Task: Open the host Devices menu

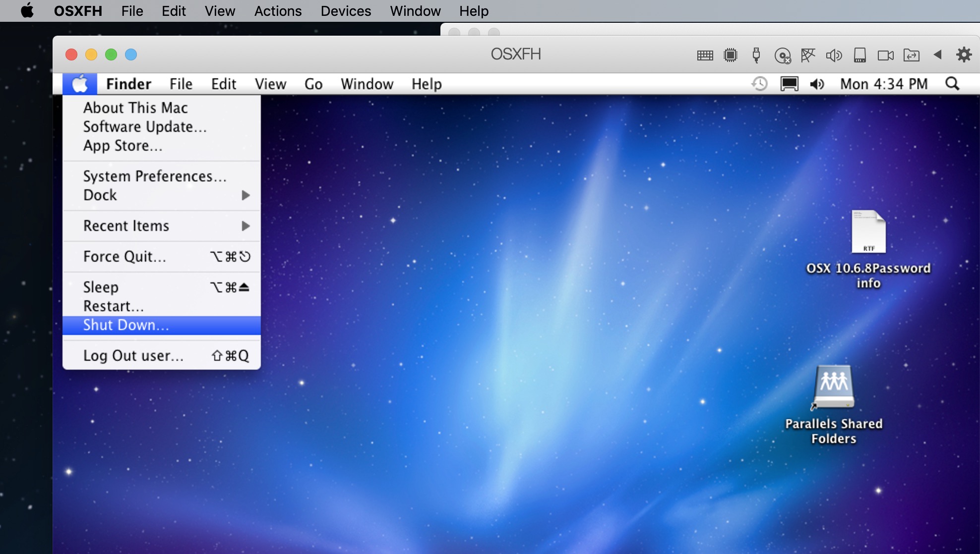Action: 346,11
